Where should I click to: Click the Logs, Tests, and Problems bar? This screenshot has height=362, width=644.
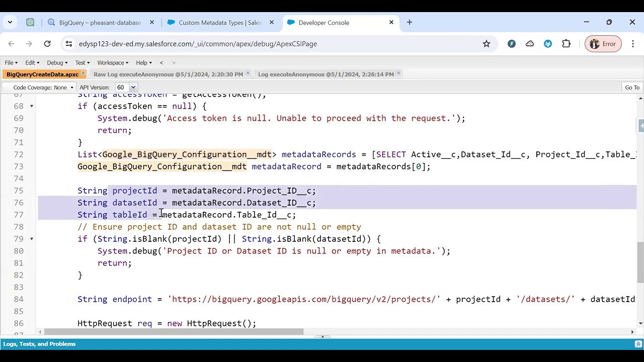click(322, 344)
